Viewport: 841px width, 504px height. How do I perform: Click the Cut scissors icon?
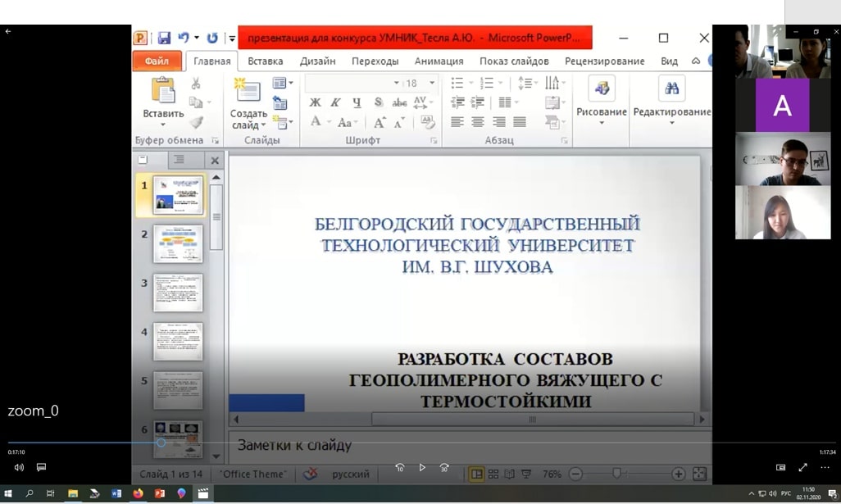coord(196,83)
